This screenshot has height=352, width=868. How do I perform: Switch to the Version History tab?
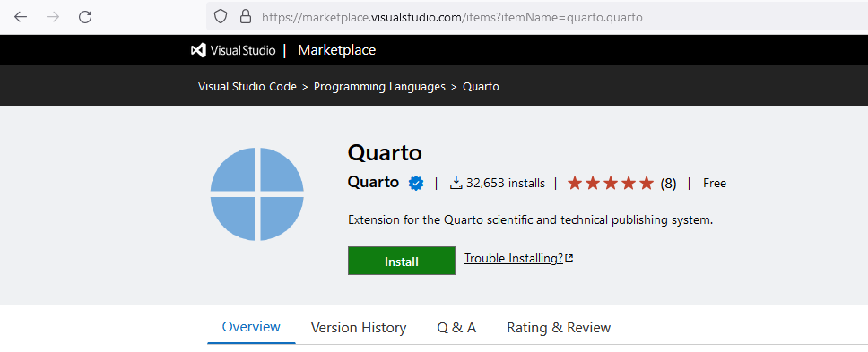359,328
